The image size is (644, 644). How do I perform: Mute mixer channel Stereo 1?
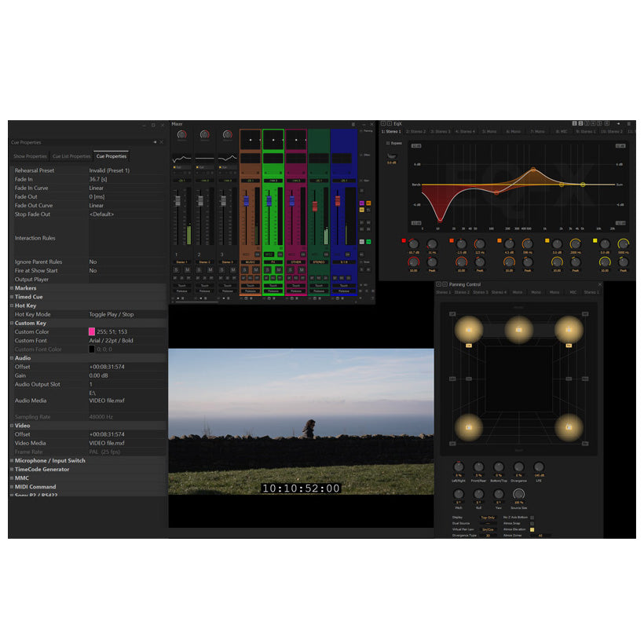point(187,270)
